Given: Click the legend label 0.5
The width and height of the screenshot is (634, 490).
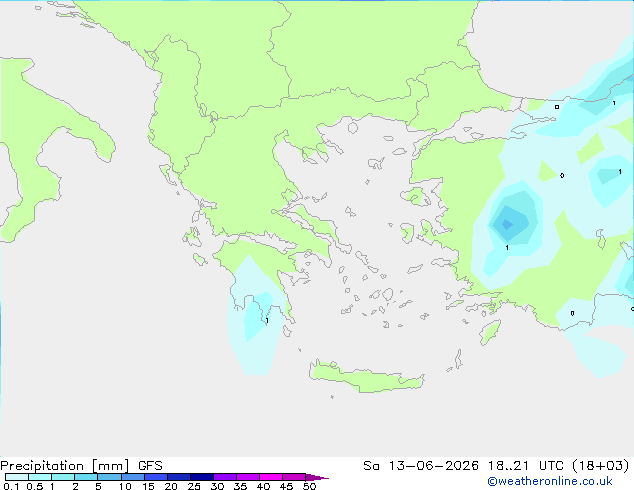Looking at the screenshot, I should [34, 486].
